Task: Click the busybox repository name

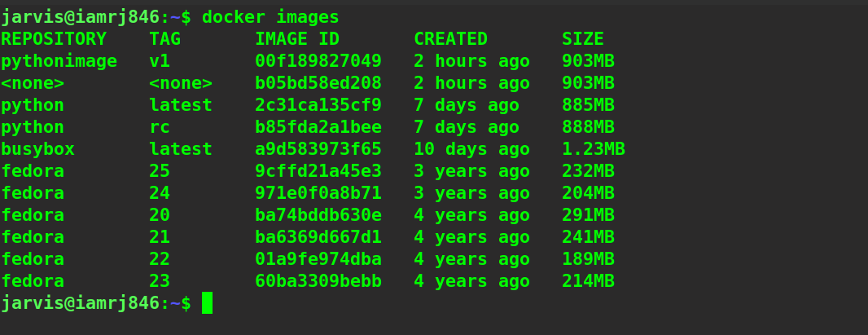Action: [x=37, y=149]
